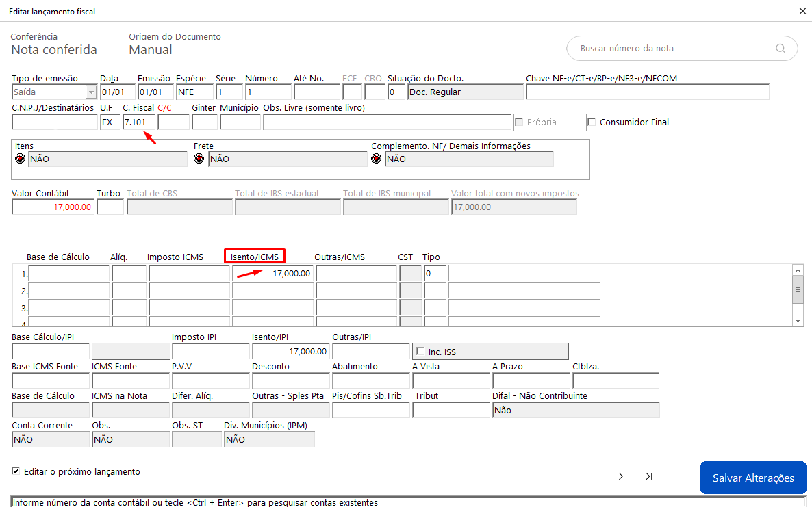812x507 pixels.
Task: Grab the ICMS grid scrollbar thumb
Action: pyautogui.click(x=798, y=289)
